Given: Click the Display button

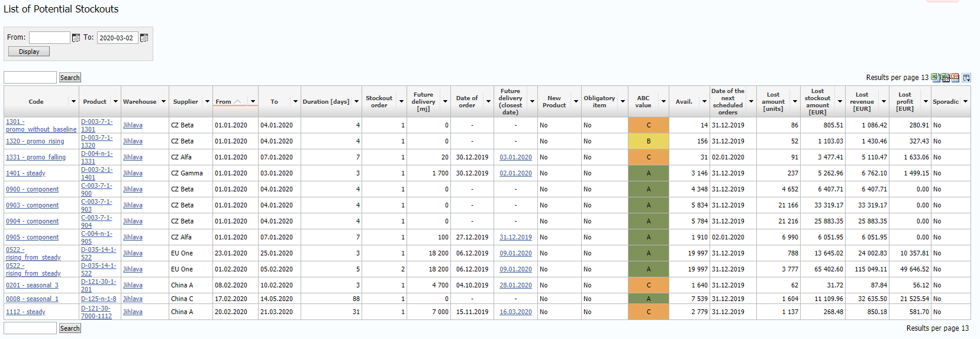Looking at the screenshot, I should [x=29, y=52].
